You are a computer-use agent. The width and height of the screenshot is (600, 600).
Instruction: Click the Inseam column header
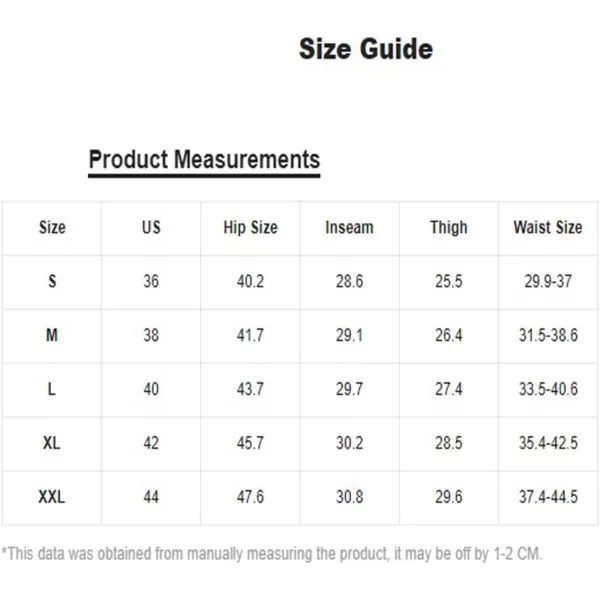pyautogui.click(x=349, y=227)
